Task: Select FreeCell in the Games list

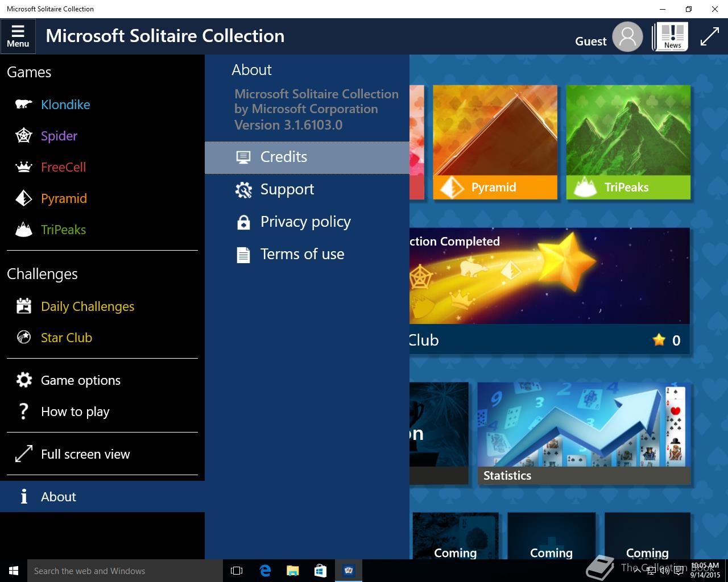Action: 102,167
